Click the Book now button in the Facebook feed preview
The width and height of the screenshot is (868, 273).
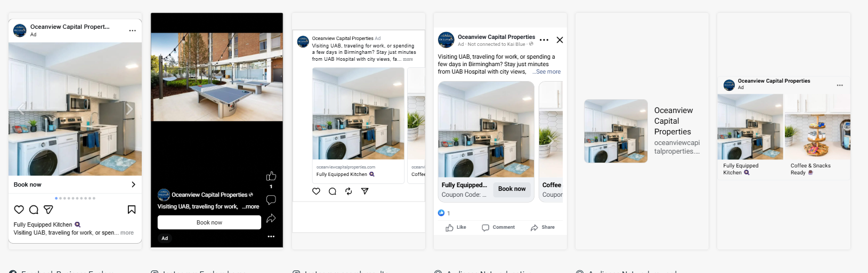click(x=512, y=189)
